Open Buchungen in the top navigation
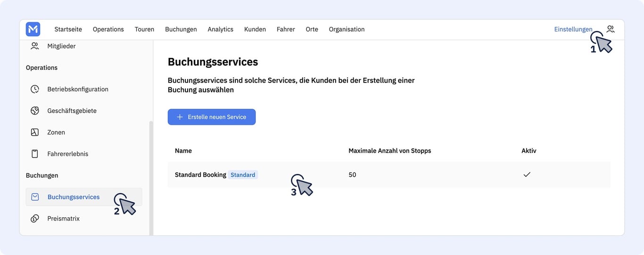The height and width of the screenshot is (255, 644). coord(181,29)
